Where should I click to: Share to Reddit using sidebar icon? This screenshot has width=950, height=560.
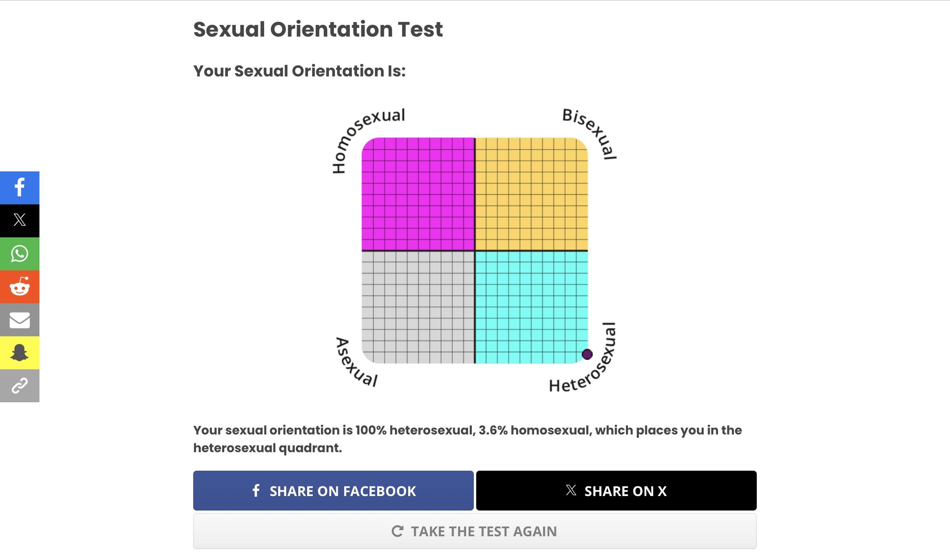[x=19, y=286]
